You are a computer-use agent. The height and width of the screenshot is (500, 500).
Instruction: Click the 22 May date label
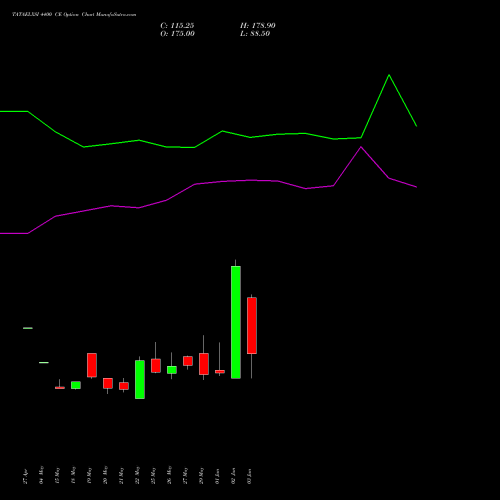(x=138, y=475)
